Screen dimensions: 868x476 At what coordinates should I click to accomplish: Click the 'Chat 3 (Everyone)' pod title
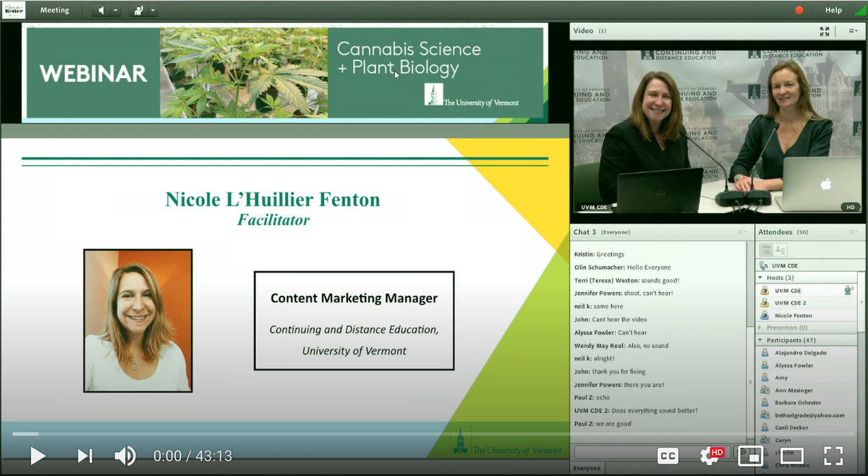click(x=602, y=232)
